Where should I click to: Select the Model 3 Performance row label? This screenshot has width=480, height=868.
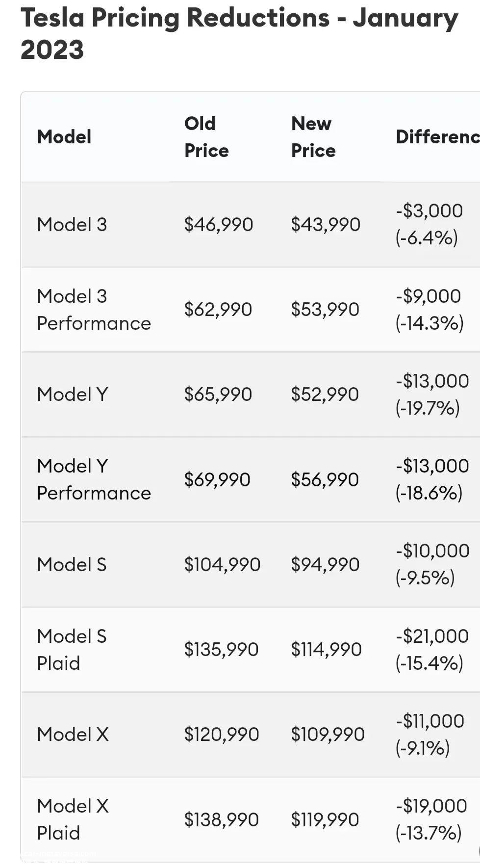point(94,310)
